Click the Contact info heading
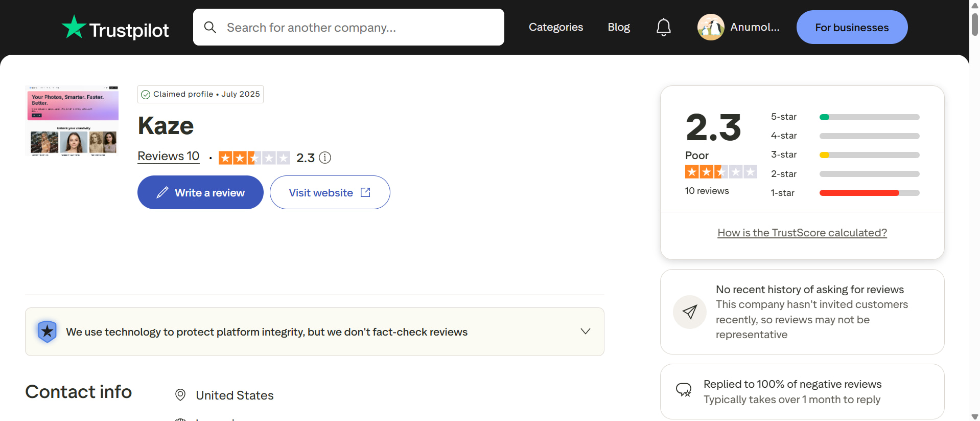 pos(79,392)
